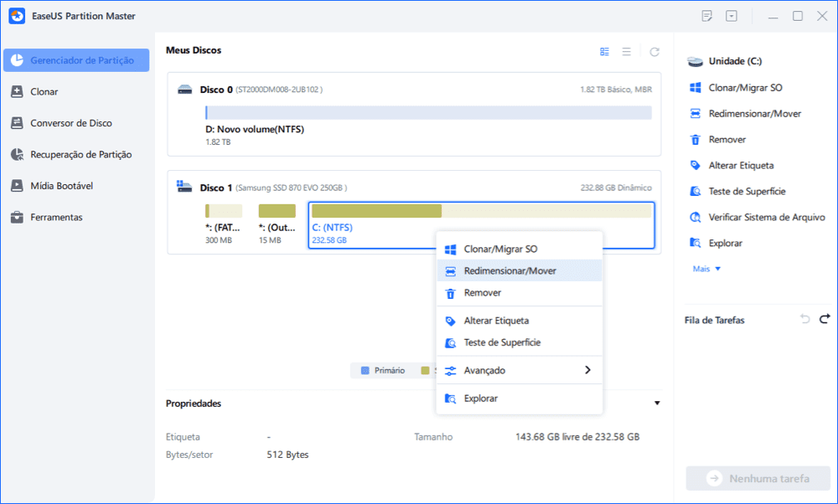This screenshot has height=504, width=838.
Task: Click Redimensionar/Mover in right panel
Action: 755,114
